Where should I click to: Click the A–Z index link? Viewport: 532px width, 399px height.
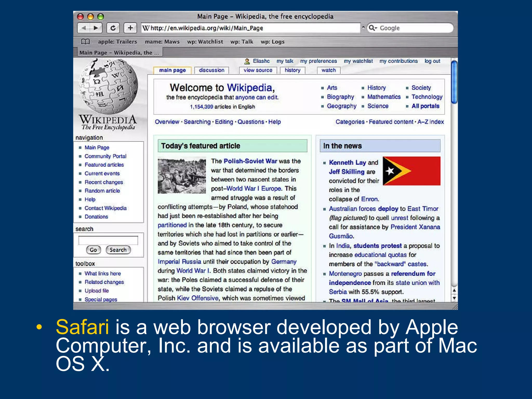click(430, 122)
